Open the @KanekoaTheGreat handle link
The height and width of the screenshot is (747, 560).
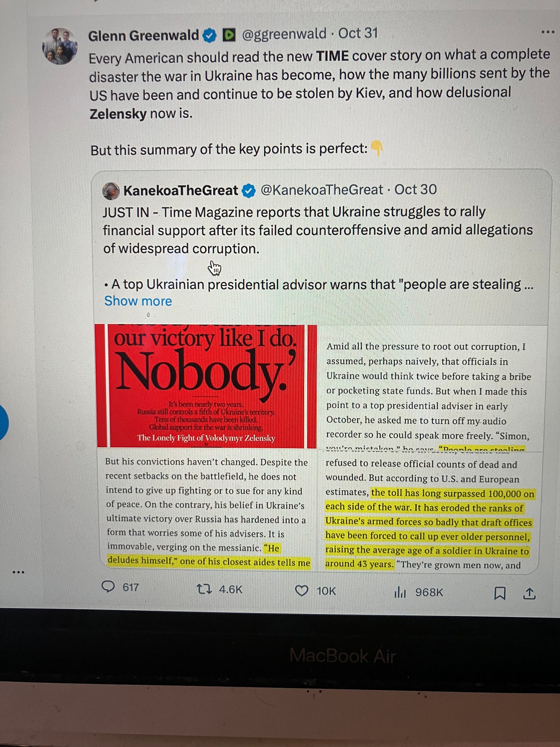point(322,190)
